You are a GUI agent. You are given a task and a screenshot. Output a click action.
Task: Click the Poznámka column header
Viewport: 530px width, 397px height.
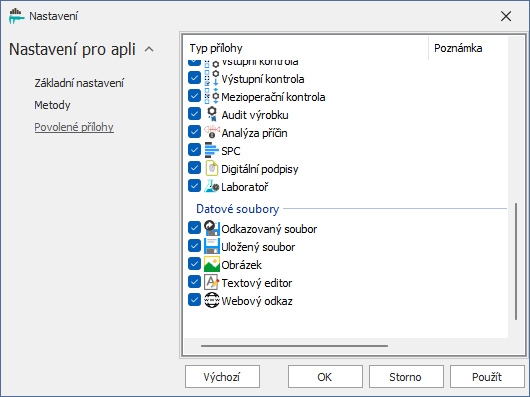(468, 48)
